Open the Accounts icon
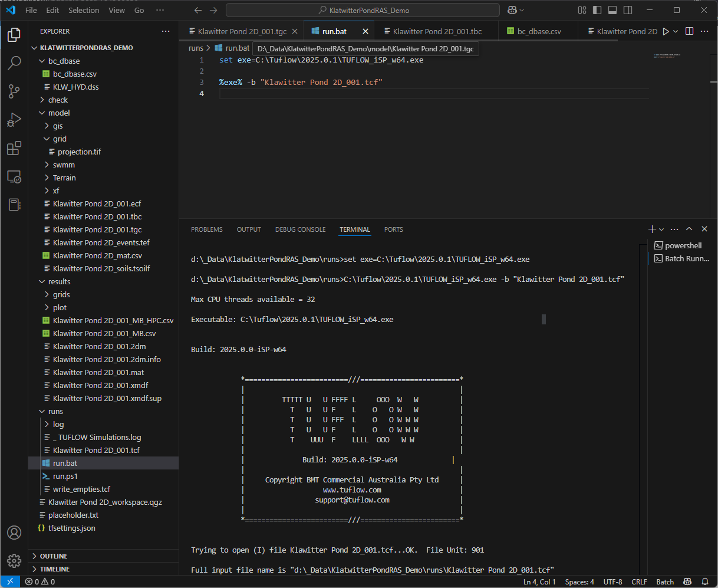 pos(14,532)
